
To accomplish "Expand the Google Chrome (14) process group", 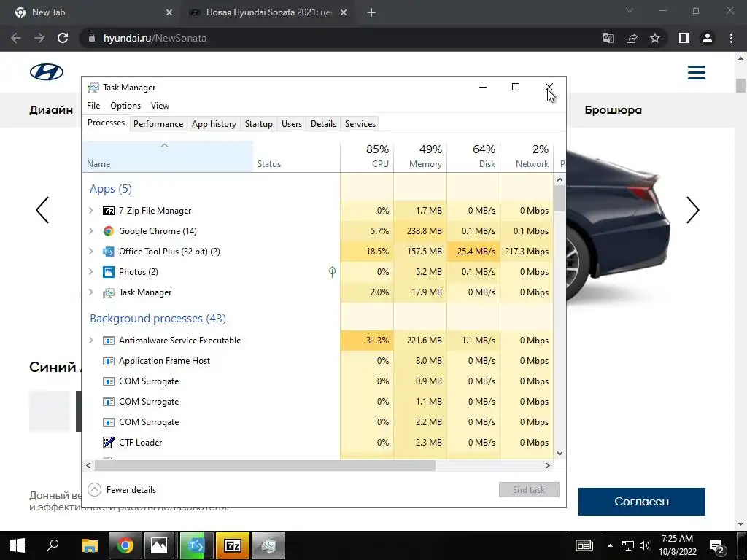I will [x=91, y=231].
